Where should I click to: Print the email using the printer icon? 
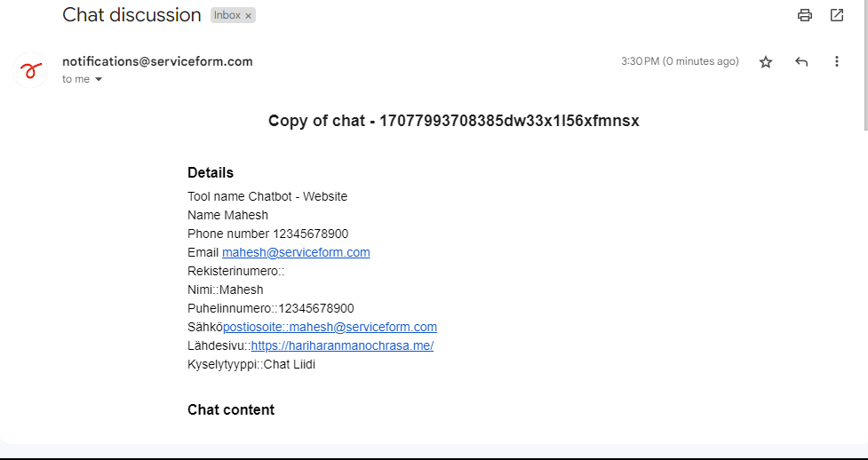pos(804,15)
